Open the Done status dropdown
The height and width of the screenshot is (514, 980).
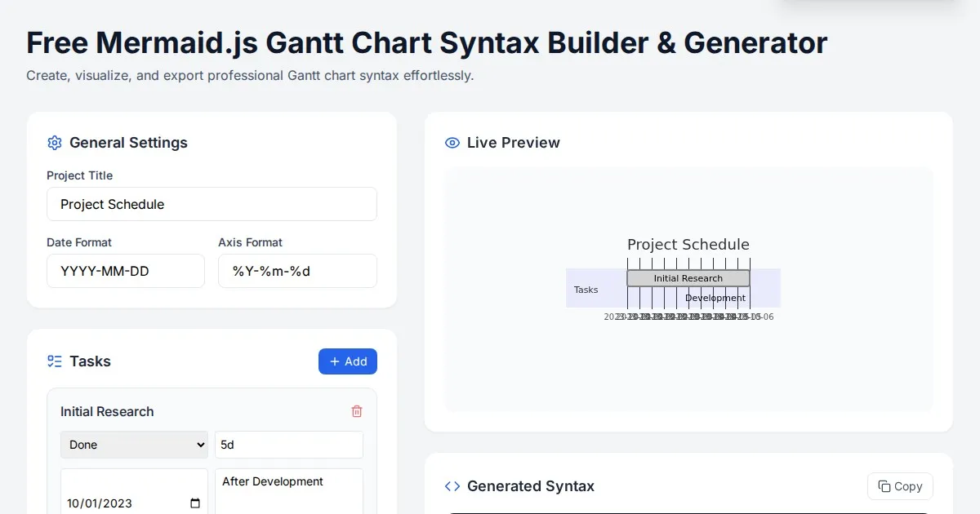[135, 445]
